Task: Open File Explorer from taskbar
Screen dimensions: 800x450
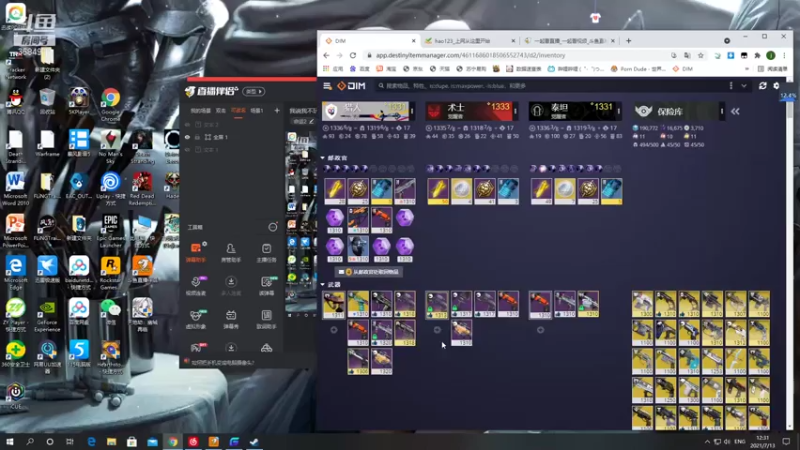Action: click(x=112, y=442)
